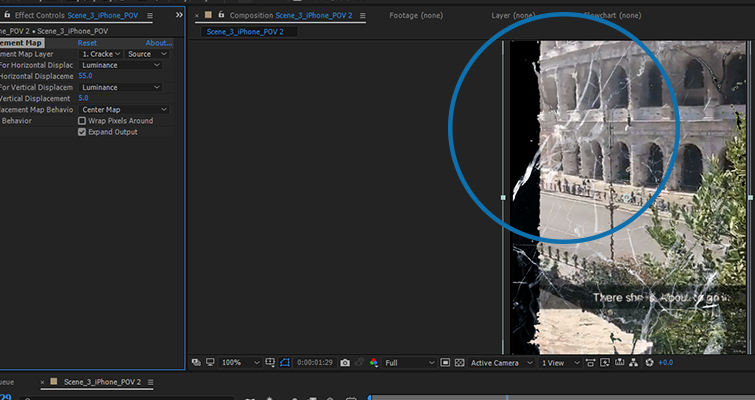This screenshot has height=400, width=755.
Task: Close the Composition panel tab
Action: [x=197, y=15]
